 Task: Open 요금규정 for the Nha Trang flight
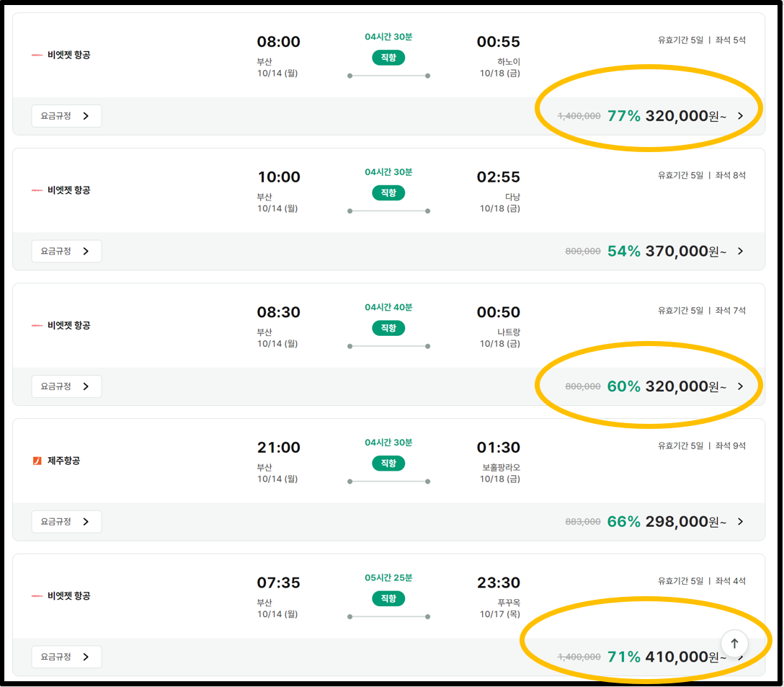(x=66, y=386)
